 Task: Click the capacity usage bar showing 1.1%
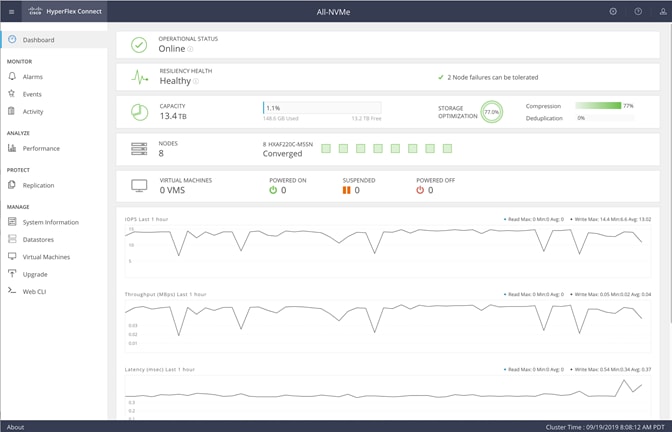[322, 108]
